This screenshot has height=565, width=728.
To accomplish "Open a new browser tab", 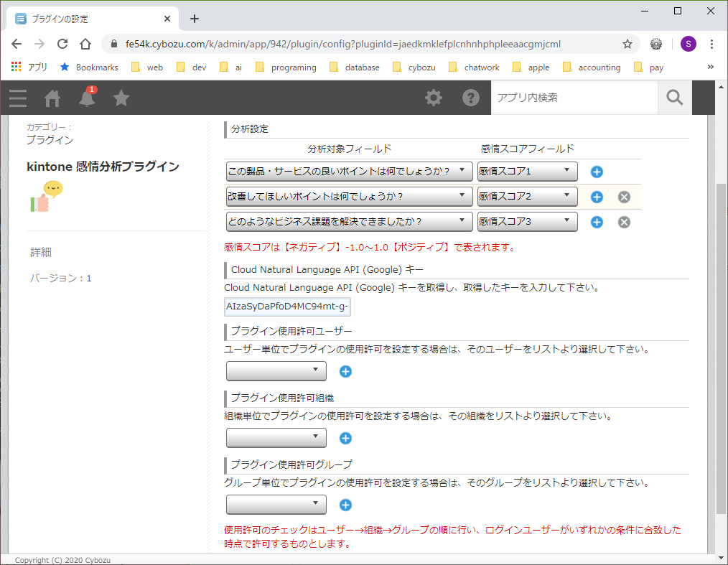I will (195, 19).
